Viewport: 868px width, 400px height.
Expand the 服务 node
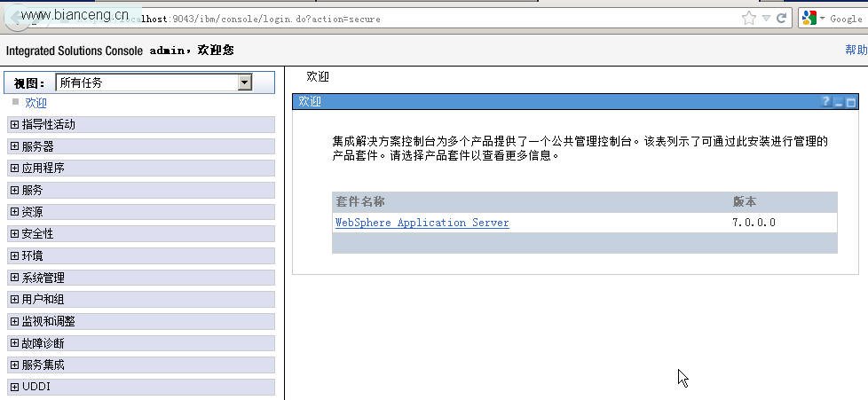coord(14,191)
